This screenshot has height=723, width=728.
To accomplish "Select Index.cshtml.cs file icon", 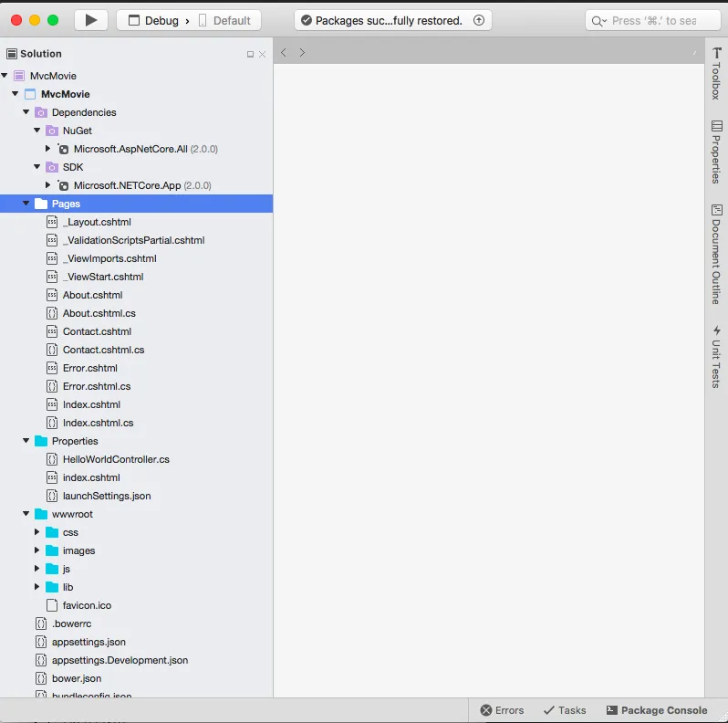I will pos(53,423).
